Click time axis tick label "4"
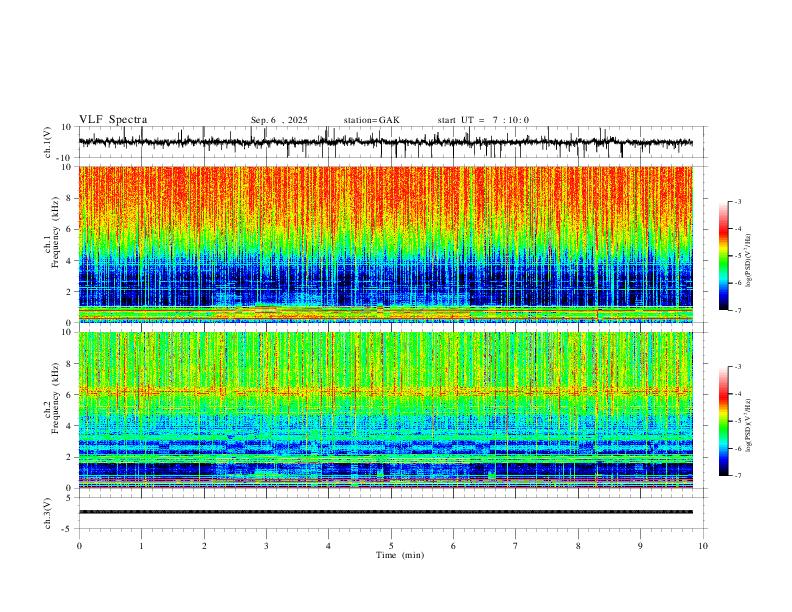Viewport: 792px width, 612px height. pos(328,546)
